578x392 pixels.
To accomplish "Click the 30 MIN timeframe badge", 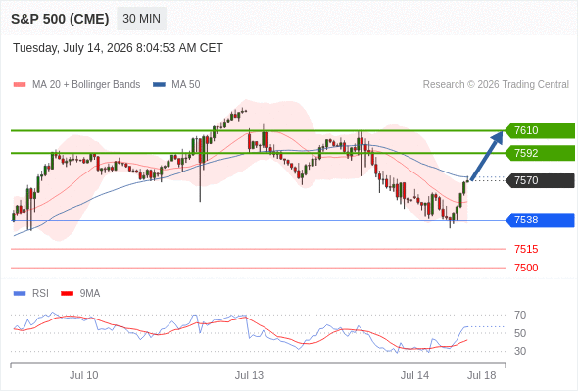I will (x=141, y=19).
